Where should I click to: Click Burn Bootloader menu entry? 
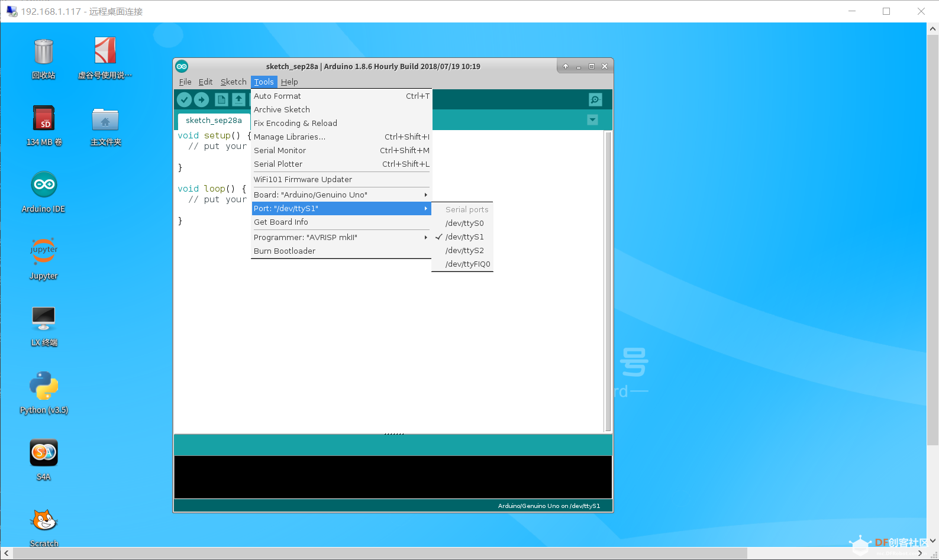pyautogui.click(x=285, y=251)
